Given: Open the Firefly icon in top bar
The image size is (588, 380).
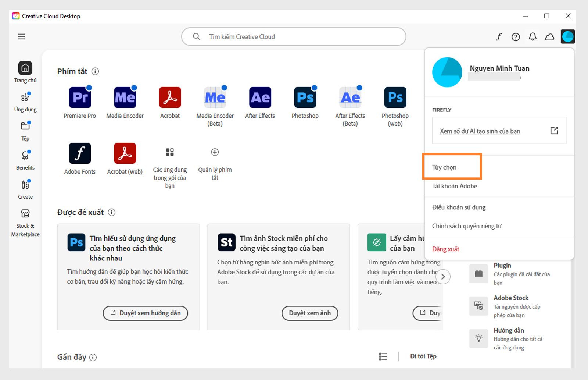Looking at the screenshot, I should (x=499, y=36).
